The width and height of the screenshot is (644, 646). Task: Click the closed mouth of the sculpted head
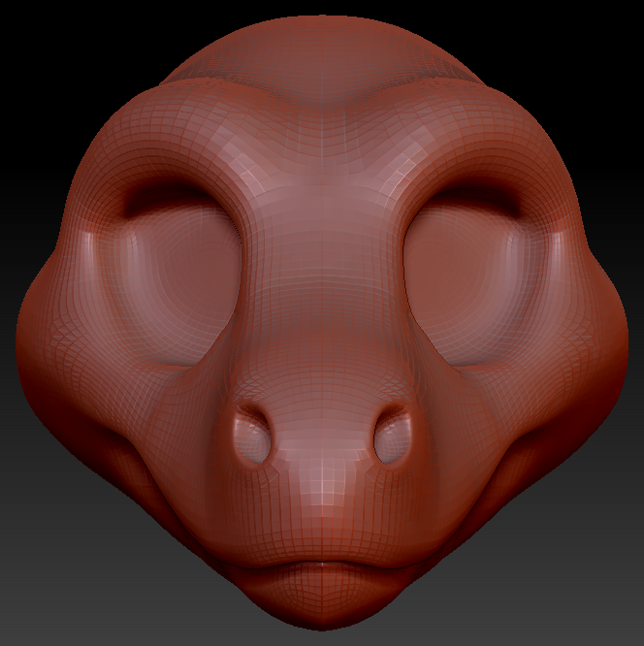[x=322, y=565]
